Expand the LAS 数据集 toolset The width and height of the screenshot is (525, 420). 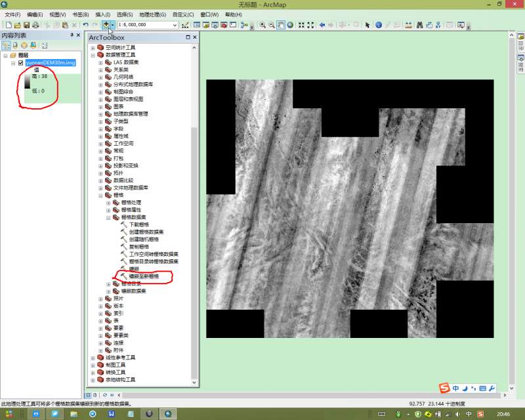(x=100, y=62)
